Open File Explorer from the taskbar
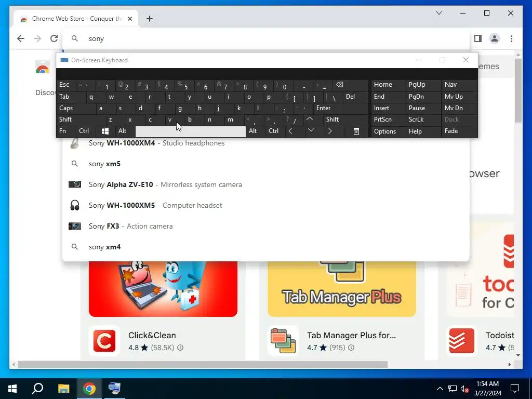Screen dimensions: 532x399 [63, 389]
